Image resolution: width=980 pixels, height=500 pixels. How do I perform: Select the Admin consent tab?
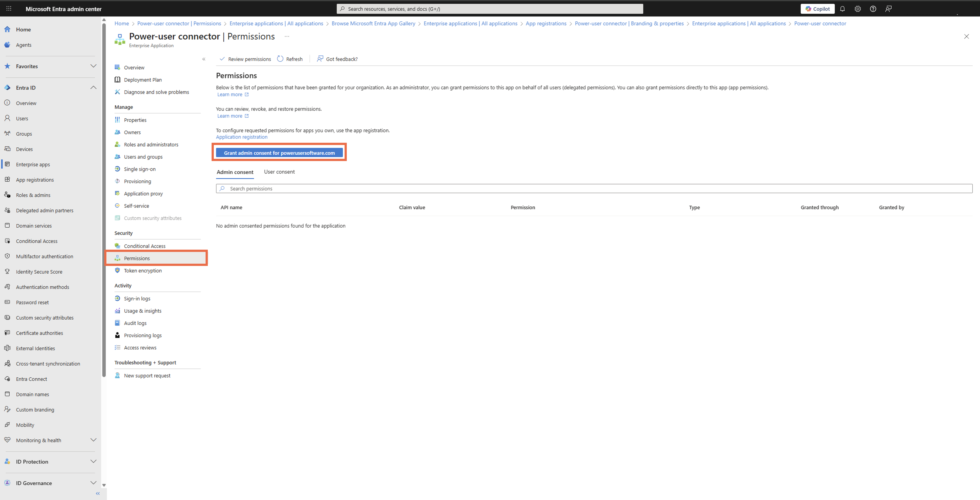coord(235,172)
